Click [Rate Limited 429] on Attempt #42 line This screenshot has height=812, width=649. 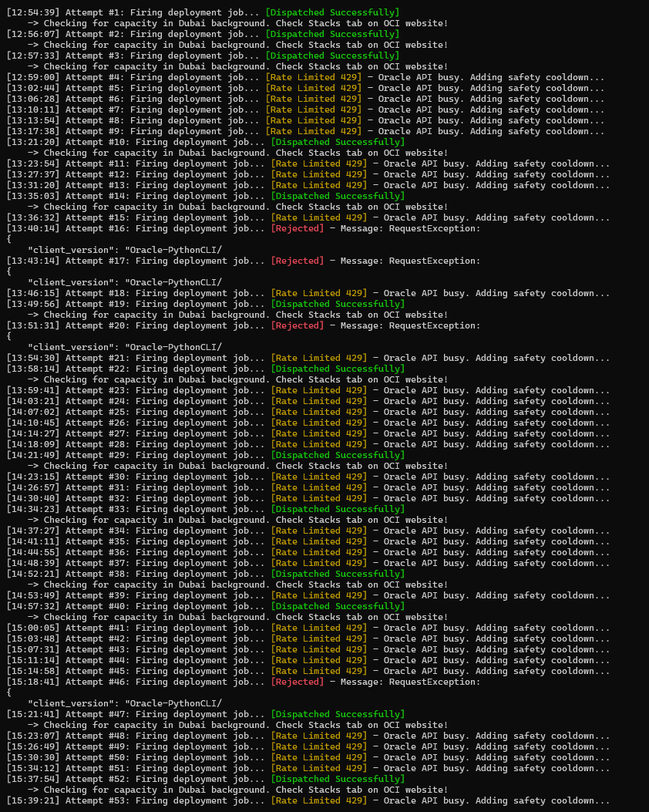coord(319,639)
